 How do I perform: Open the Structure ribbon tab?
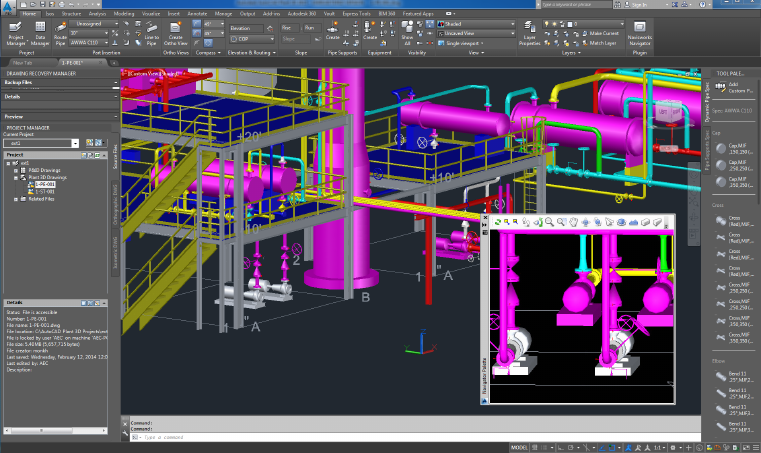tap(71, 15)
